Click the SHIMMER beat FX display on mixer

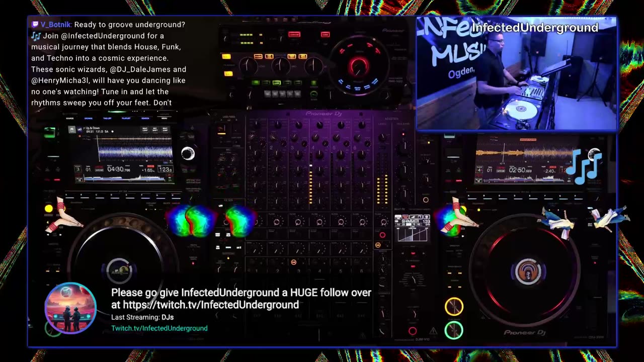pos(412,228)
